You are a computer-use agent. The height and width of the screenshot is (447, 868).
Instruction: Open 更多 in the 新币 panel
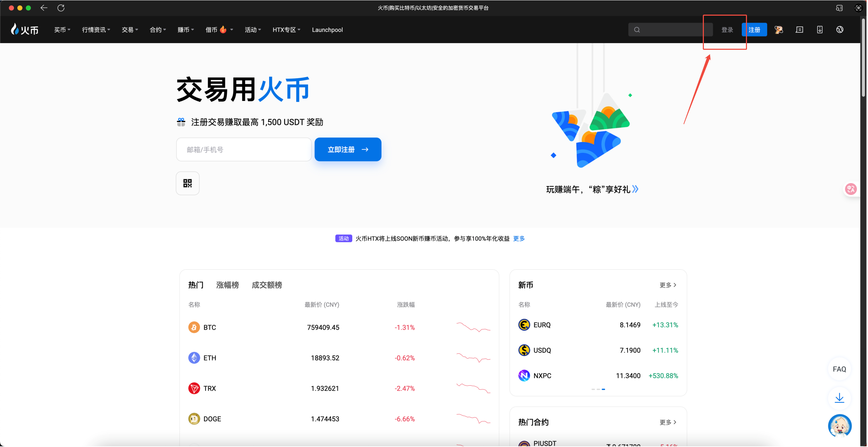click(x=668, y=285)
